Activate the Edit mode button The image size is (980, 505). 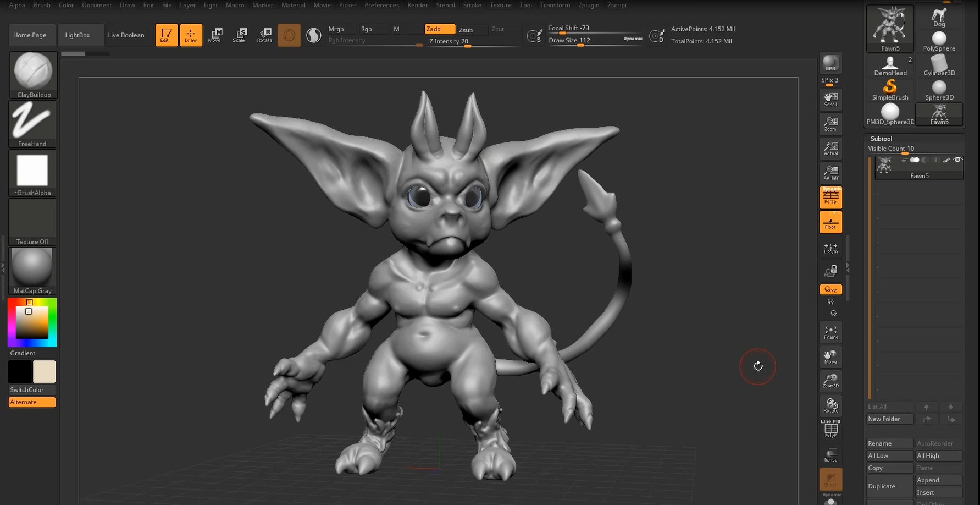167,35
